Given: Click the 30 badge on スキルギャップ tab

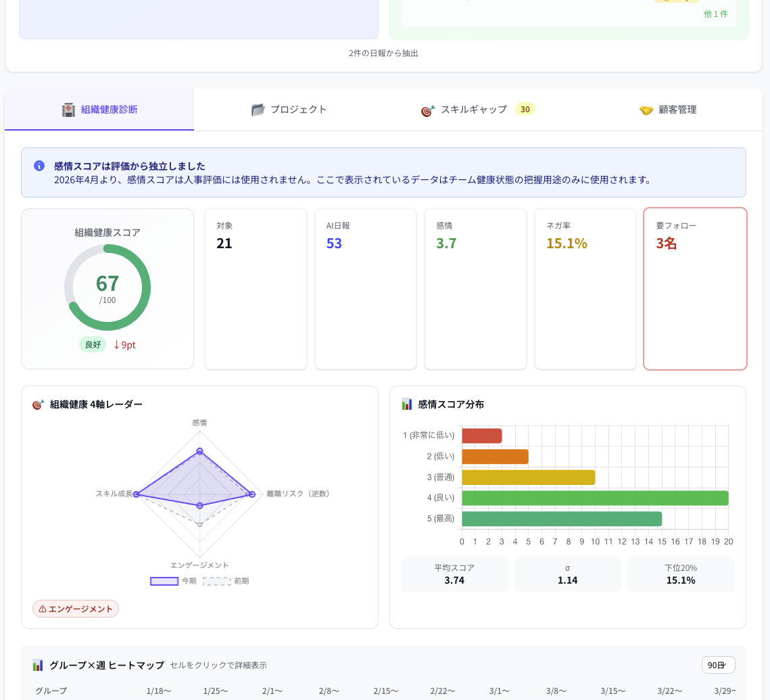Looking at the screenshot, I should tap(525, 109).
